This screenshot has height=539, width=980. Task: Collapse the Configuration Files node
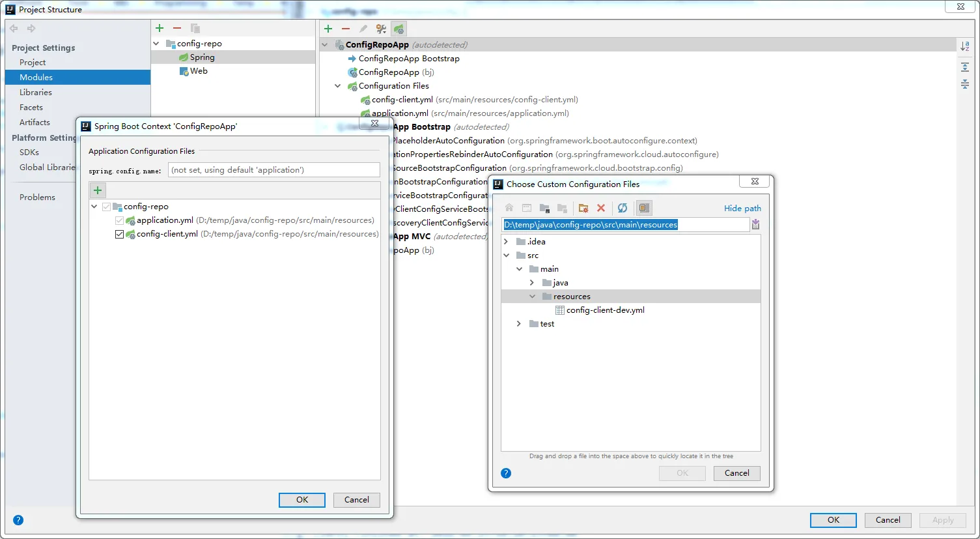(x=338, y=86)
